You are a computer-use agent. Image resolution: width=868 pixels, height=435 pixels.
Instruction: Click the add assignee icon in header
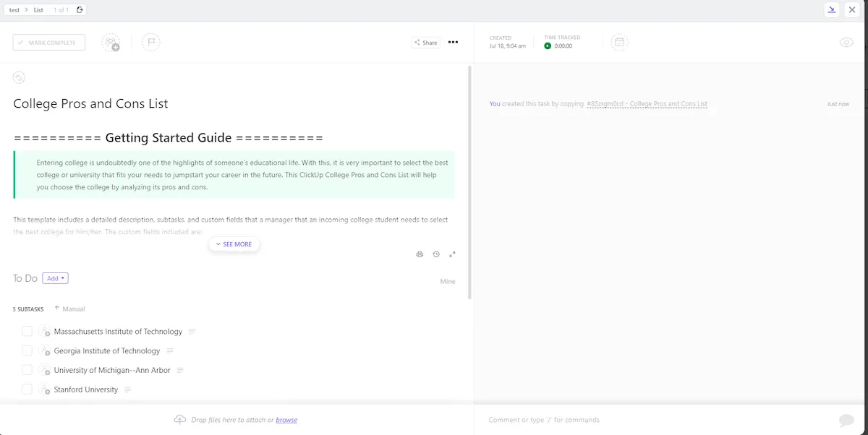click(x=111, y=43)
